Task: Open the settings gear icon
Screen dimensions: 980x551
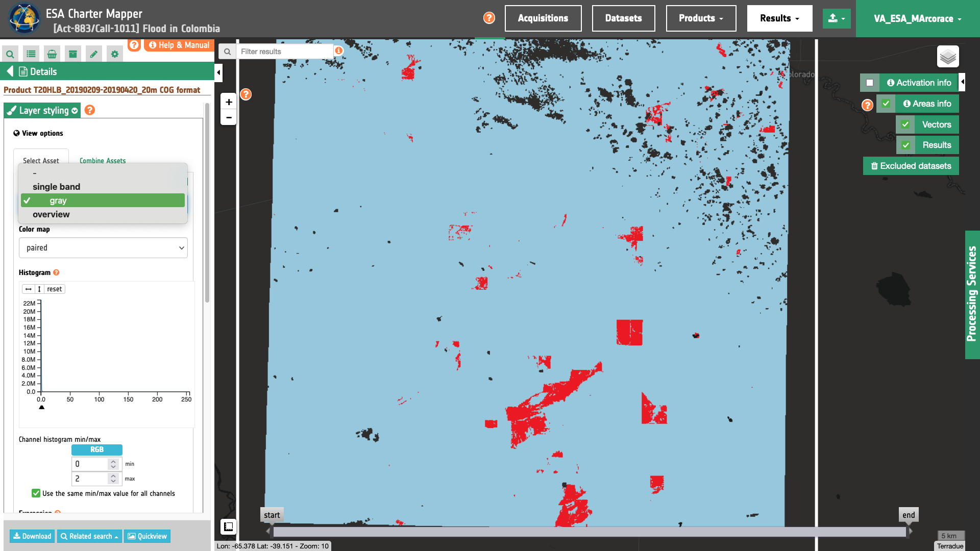Action: coord(115,54)
